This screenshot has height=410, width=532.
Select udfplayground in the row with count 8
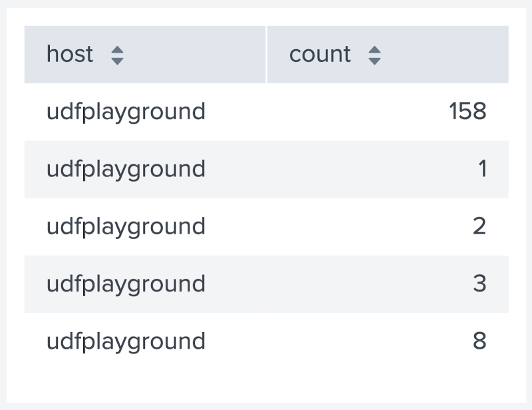tap(126, 341)
